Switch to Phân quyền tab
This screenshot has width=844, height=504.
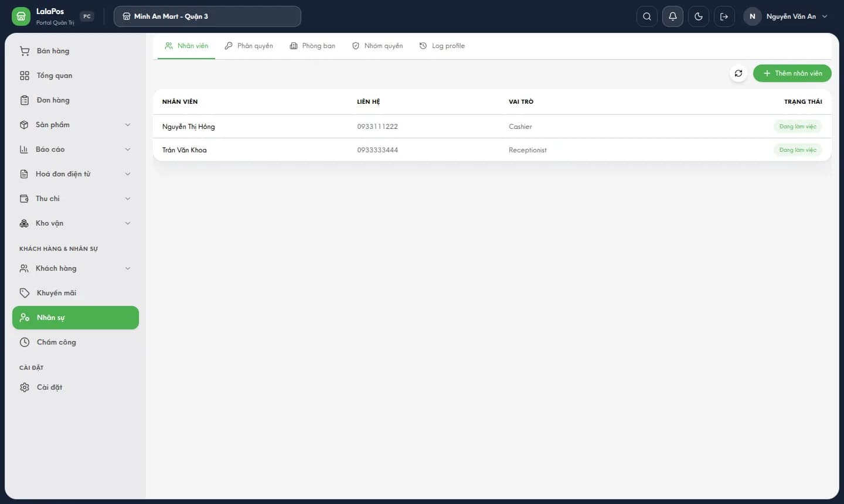coord(249,46)
